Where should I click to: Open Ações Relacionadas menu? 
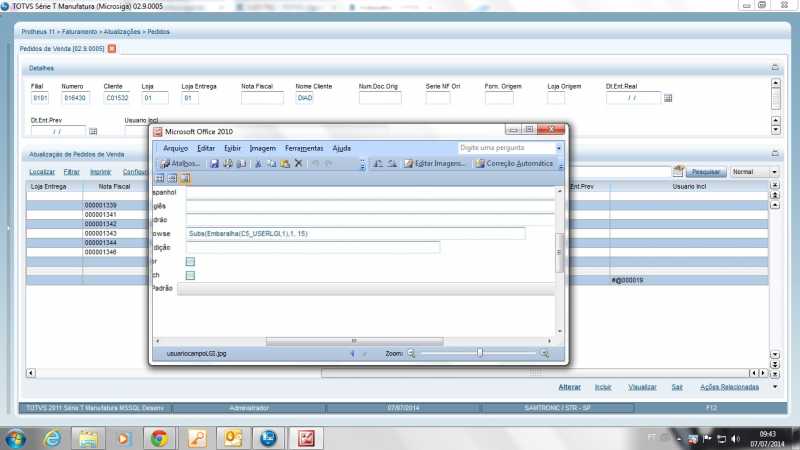click(x=729, y=387)
